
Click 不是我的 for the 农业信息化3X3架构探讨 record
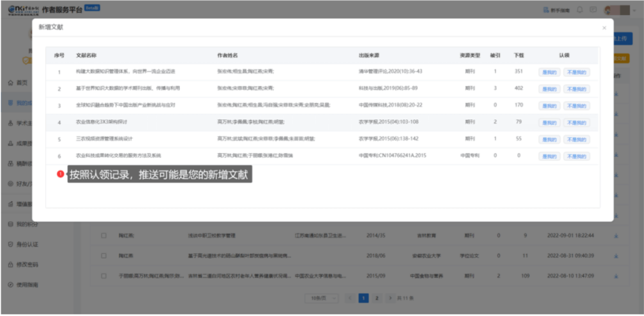(x=577, y=122)
